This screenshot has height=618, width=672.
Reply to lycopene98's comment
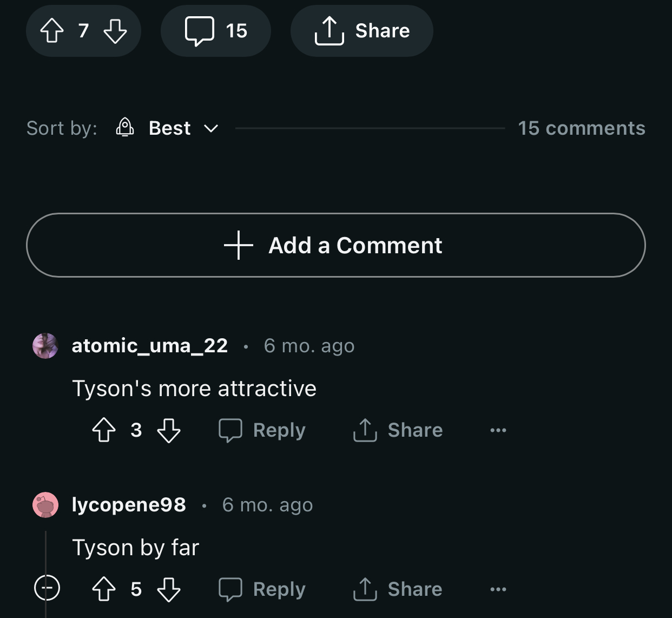coord(262,589)
